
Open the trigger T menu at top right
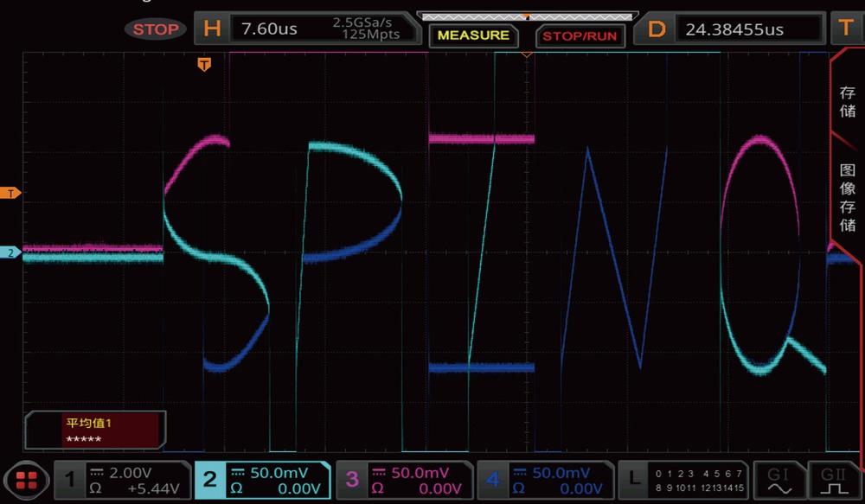[x=846, y=29]
